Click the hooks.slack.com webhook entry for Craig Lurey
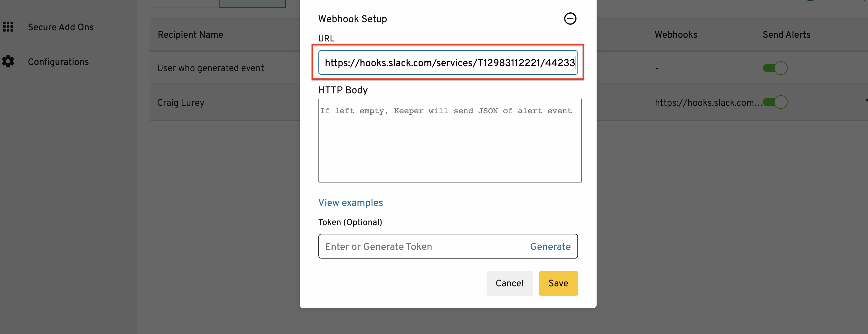 pyautogui.click(x=708, y=102)
